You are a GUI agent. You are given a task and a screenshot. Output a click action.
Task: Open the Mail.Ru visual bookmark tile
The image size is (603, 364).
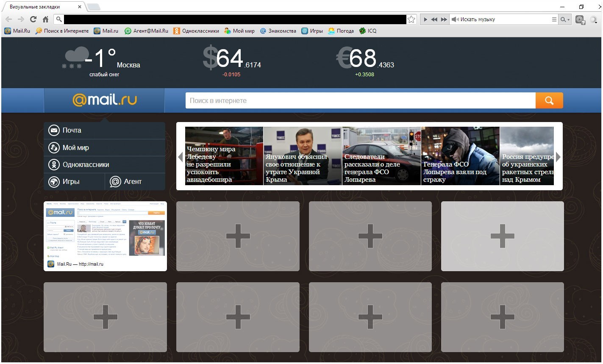tap(105, 236)
